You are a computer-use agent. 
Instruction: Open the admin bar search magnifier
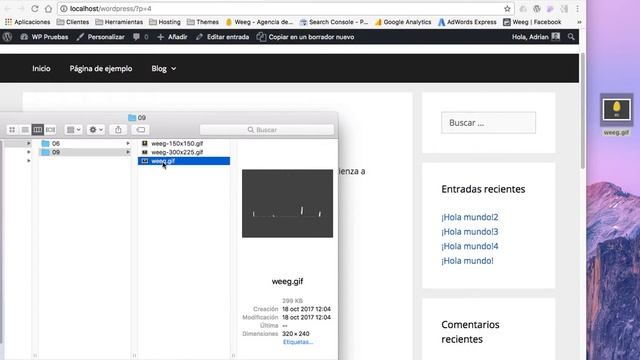571,37
